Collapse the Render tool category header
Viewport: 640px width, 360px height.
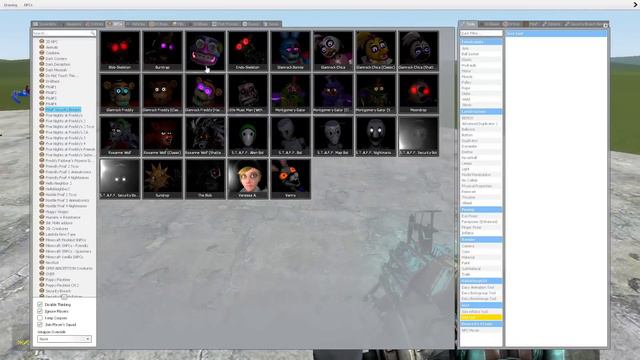pyautogui.click(x=480, y=240)
